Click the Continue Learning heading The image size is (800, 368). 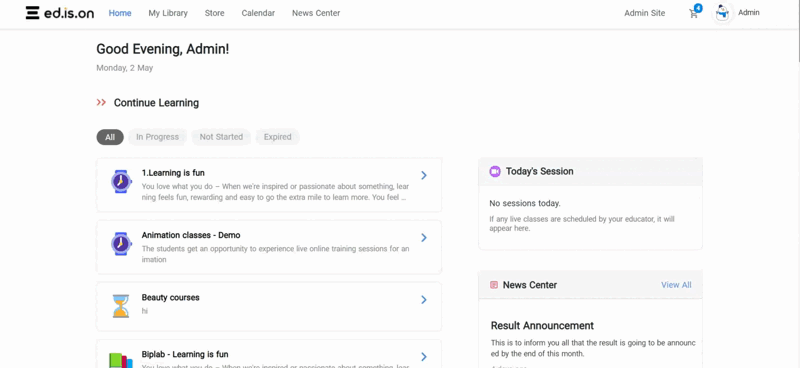(x=156, y=103)
